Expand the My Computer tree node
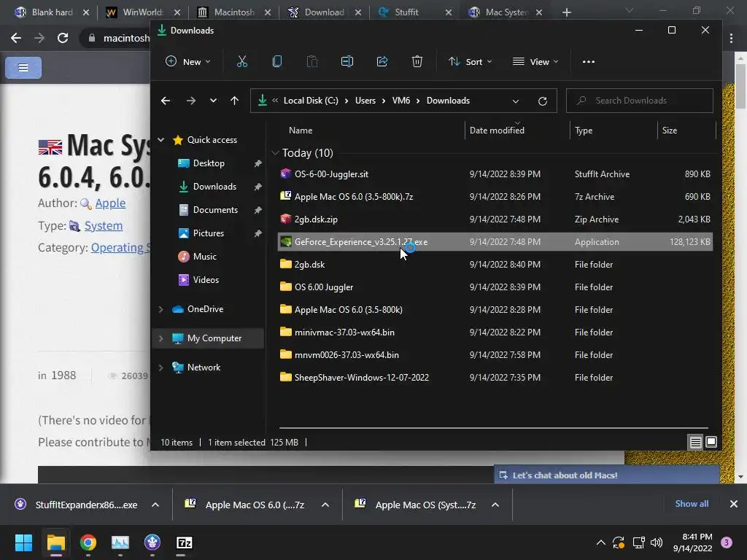 [x=161, y=338]
